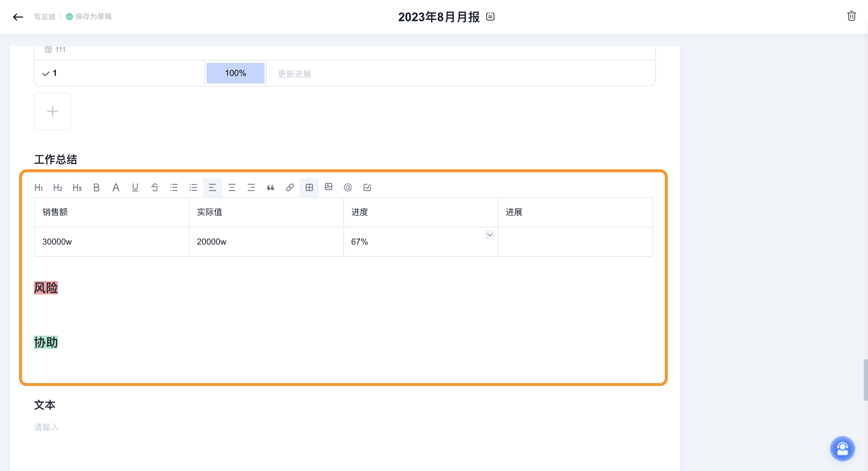Align text to the left
Viewport: 868px width, 471px height.
(213, 187)
